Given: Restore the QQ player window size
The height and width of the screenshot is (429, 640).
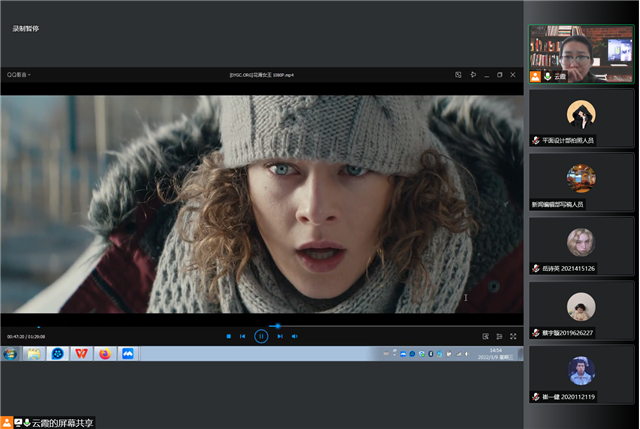Looking at the screenshot, I should pos(500,75).
